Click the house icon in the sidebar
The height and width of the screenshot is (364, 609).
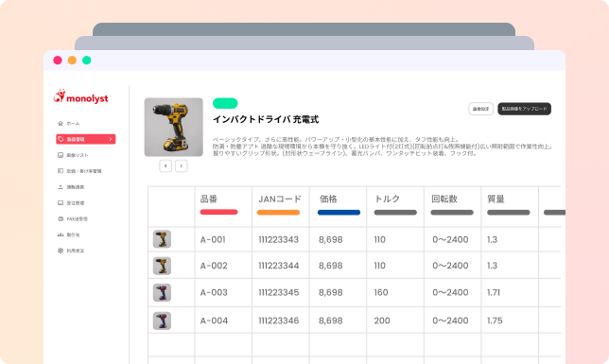61,124
